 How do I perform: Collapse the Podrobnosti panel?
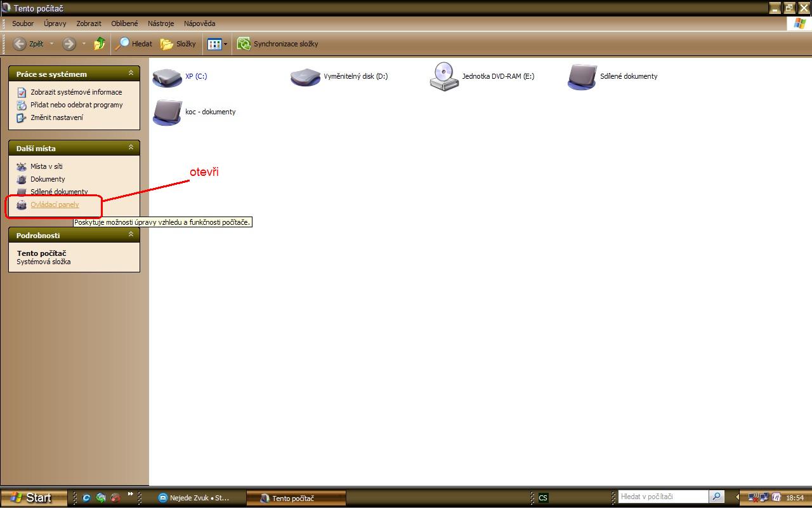pos(131,234)
